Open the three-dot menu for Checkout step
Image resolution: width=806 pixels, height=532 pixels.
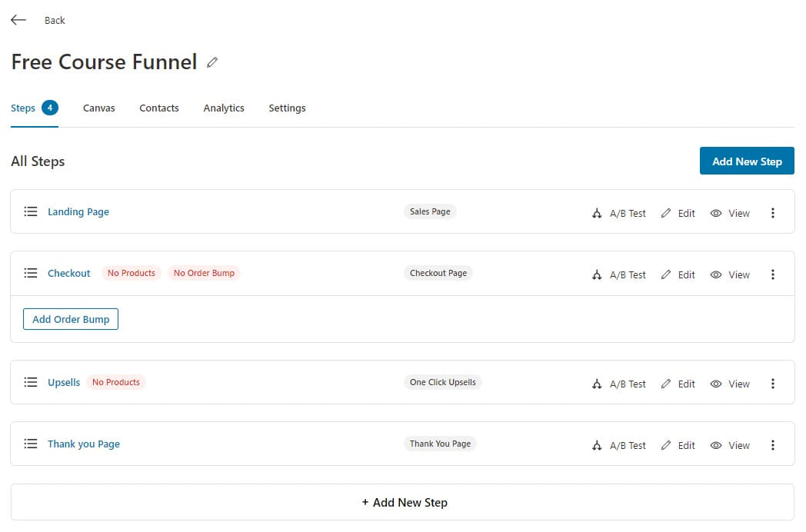(x=773, y=274)
